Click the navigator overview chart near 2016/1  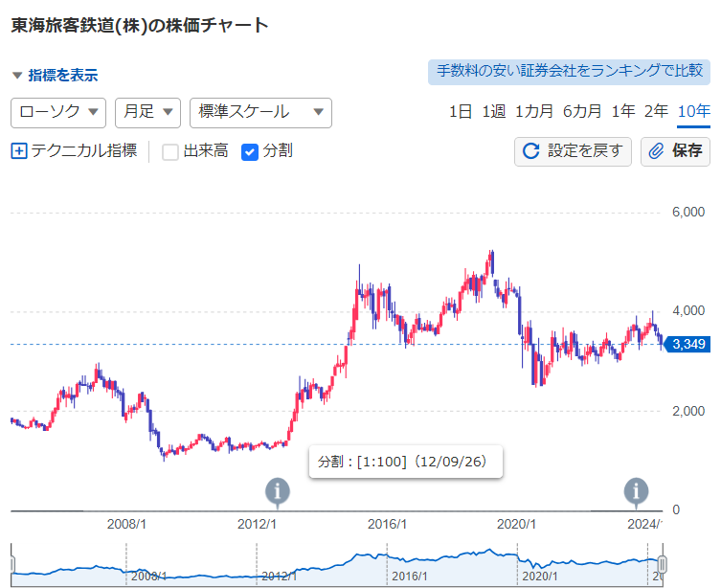point(387,565)
